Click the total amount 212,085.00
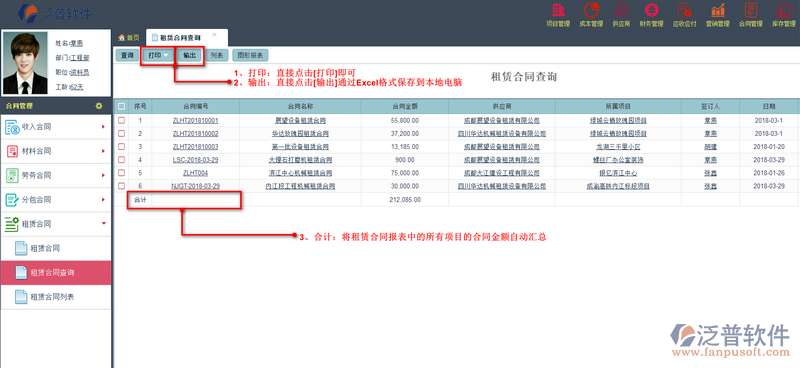 pyautogui.click(x=405, y=200)
